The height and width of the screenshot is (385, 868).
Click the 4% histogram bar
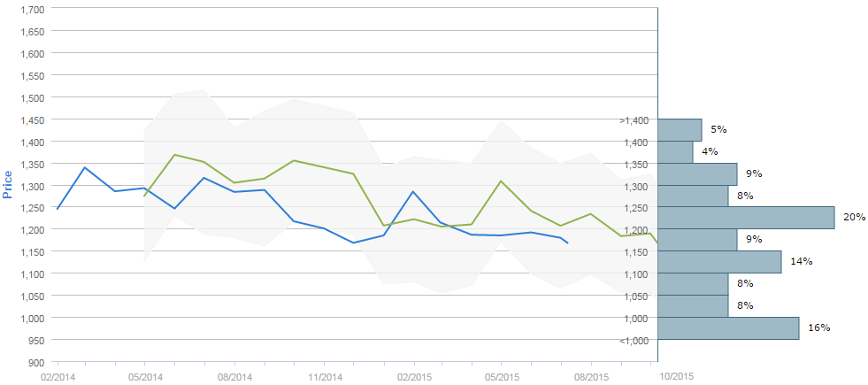tap(675, 151)
